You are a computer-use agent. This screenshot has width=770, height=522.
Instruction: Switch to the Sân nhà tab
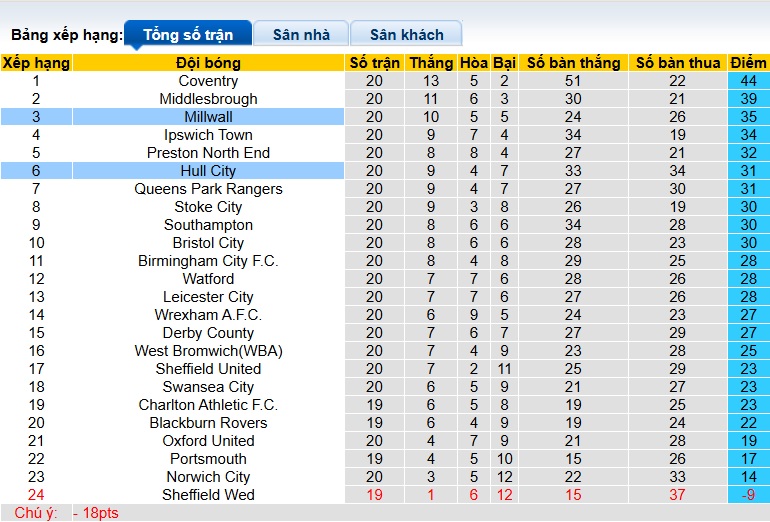coord(301,35)
